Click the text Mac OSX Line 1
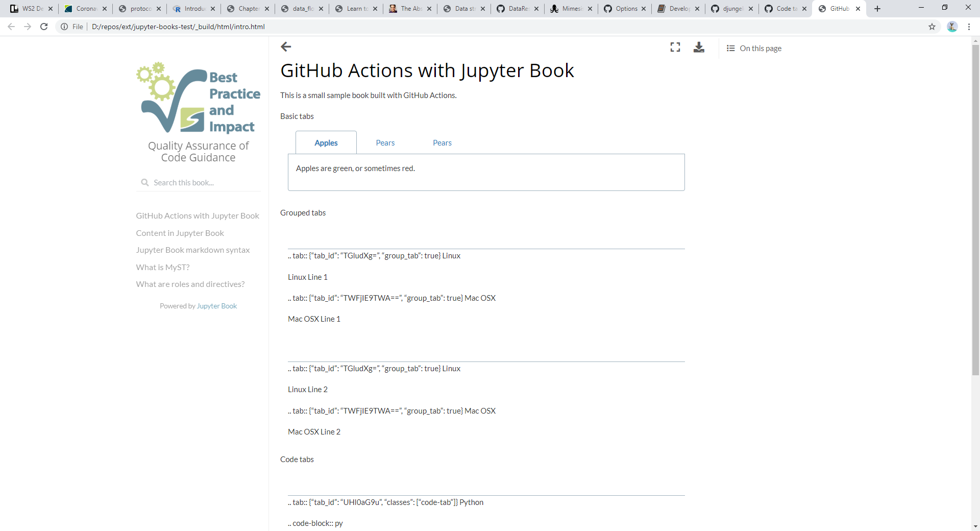The image size is (980, 531). coord(314,319)
